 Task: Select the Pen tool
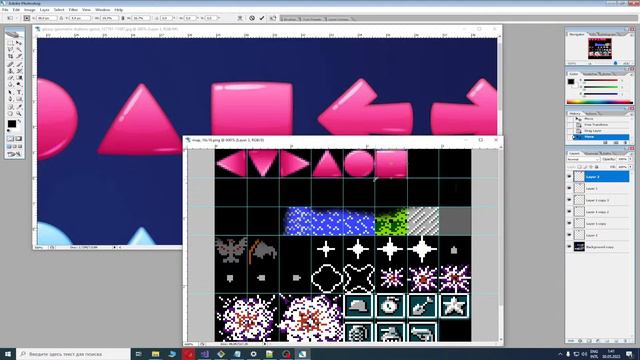pyautogui.click(x=11, y=99)
